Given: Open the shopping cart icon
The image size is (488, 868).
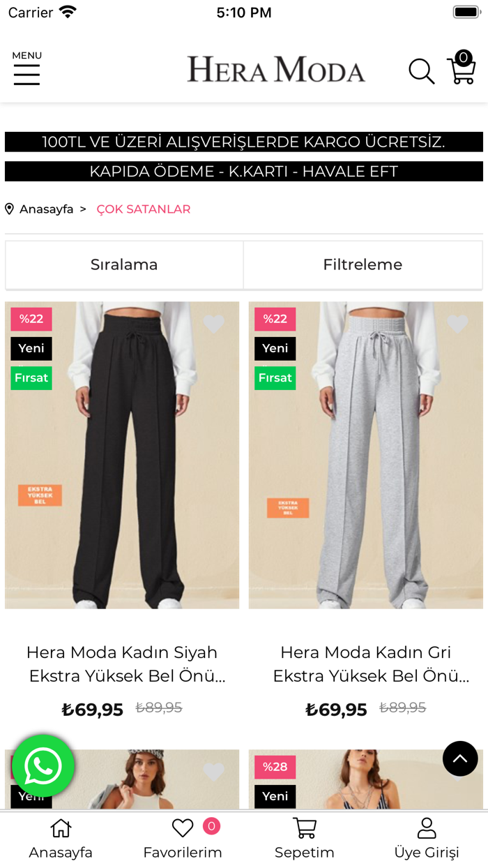Looking at the screenshot, I should (462, 70).
